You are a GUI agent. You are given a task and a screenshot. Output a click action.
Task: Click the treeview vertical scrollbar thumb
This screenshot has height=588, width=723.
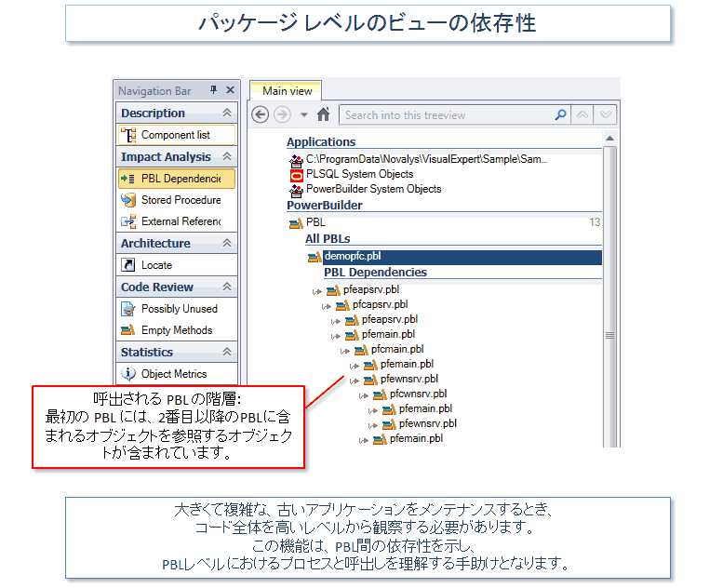click(x=610, y=335)
